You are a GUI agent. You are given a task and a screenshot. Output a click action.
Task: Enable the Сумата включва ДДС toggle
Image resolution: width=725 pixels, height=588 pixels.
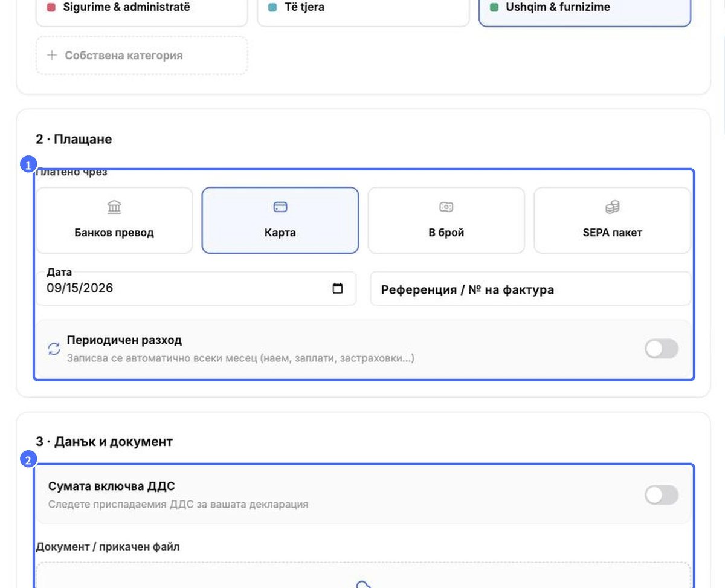click(x=662, y=496)
